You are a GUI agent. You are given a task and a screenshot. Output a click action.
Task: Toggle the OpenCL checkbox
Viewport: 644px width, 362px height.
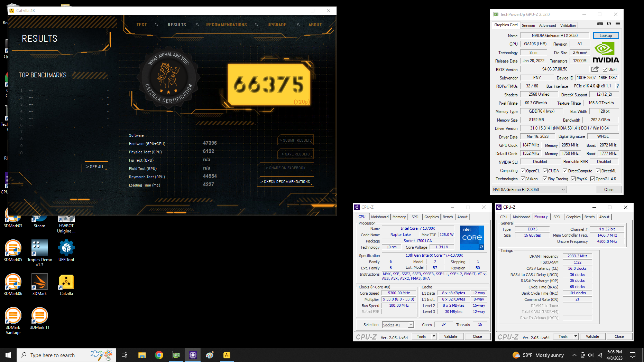(523, 171)
